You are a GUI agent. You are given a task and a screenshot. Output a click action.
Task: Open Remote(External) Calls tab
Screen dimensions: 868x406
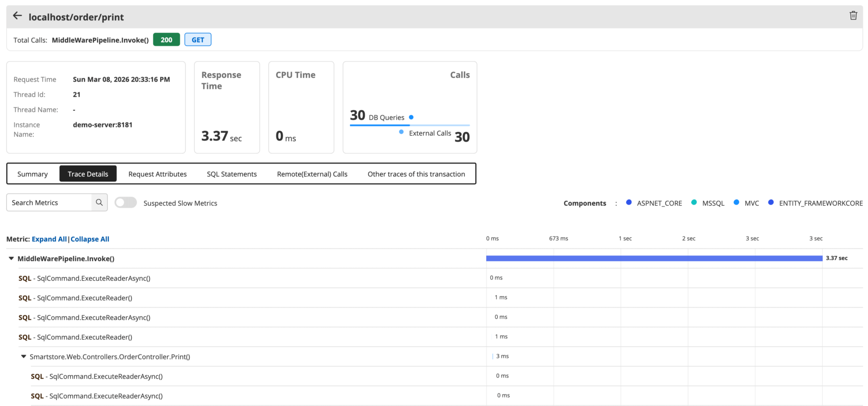tap(312, 174)
